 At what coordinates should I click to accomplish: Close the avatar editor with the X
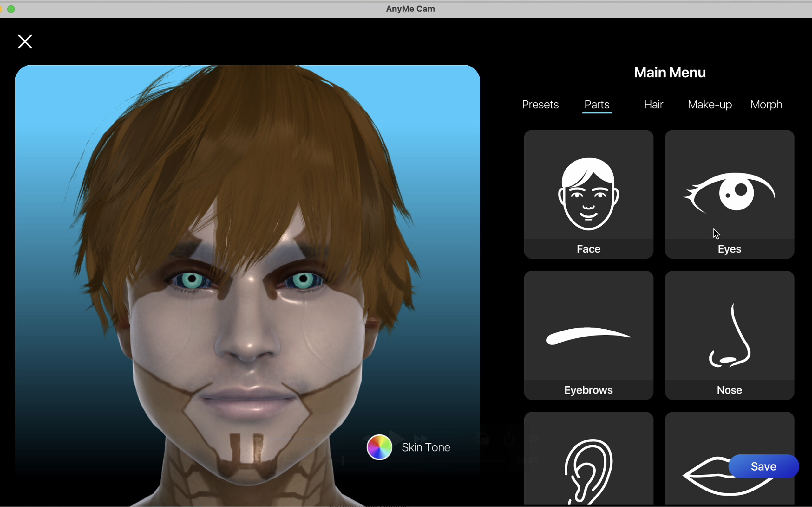(24, 41)
